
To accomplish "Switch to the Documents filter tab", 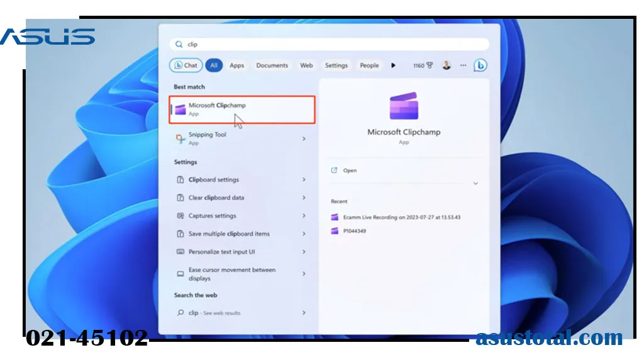I will click(272, 65).
